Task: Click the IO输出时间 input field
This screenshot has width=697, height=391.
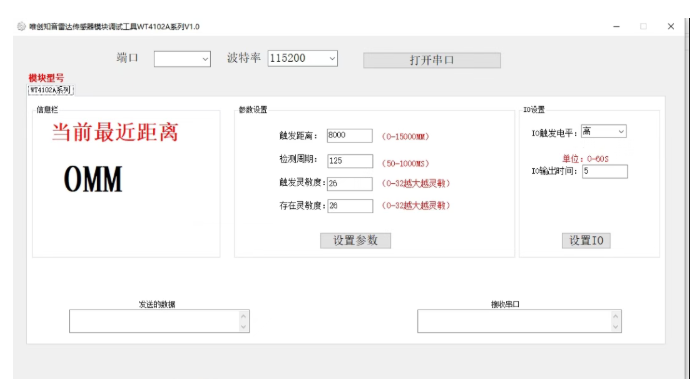Action: (605, 172)
